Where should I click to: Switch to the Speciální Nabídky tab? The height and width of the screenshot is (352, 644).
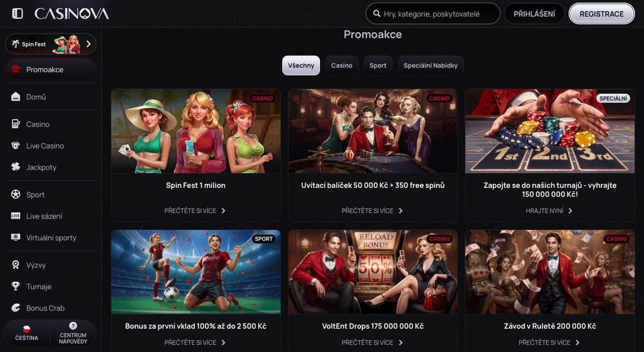430,66
